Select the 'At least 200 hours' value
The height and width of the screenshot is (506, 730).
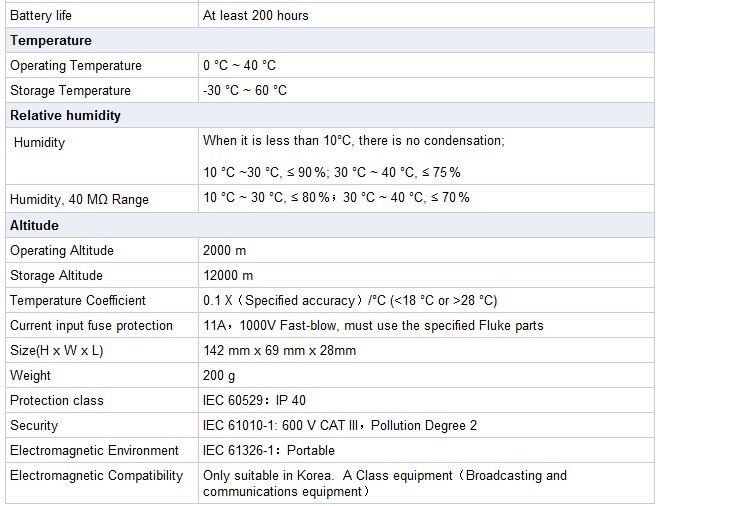(x=256, y=15)
